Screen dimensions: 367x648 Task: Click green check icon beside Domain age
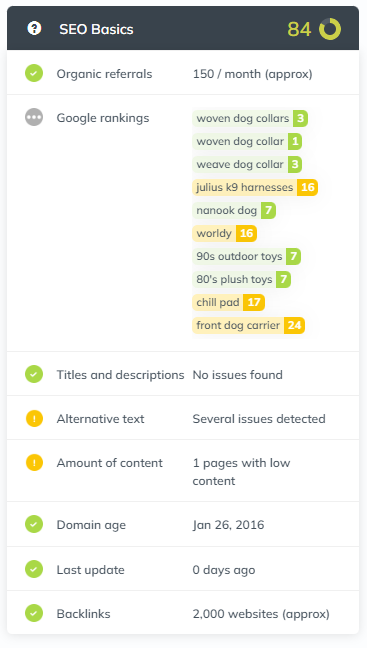click(x=34, y=524)
